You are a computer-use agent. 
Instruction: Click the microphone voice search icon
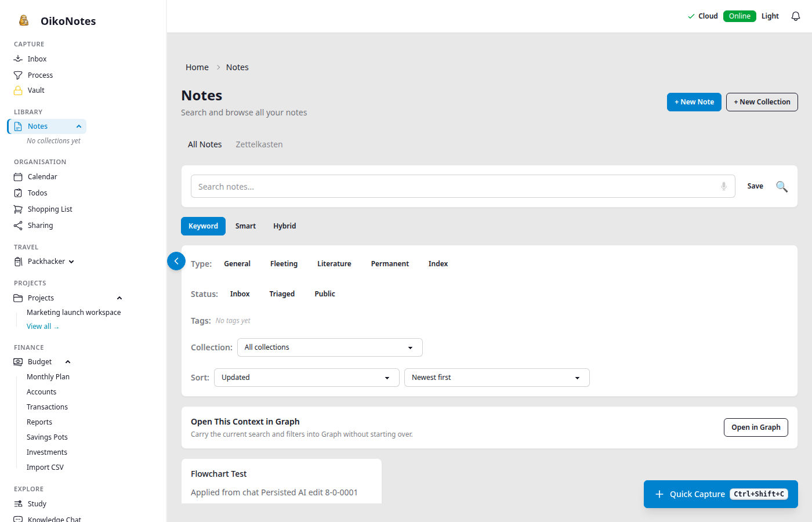coord(724,186)
